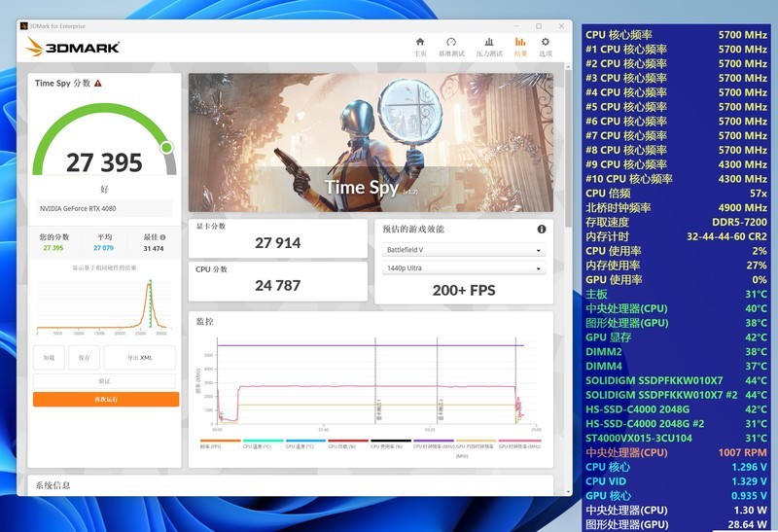
Task: Click the 内存使用率 27% row
Action: tap(676, 265)
